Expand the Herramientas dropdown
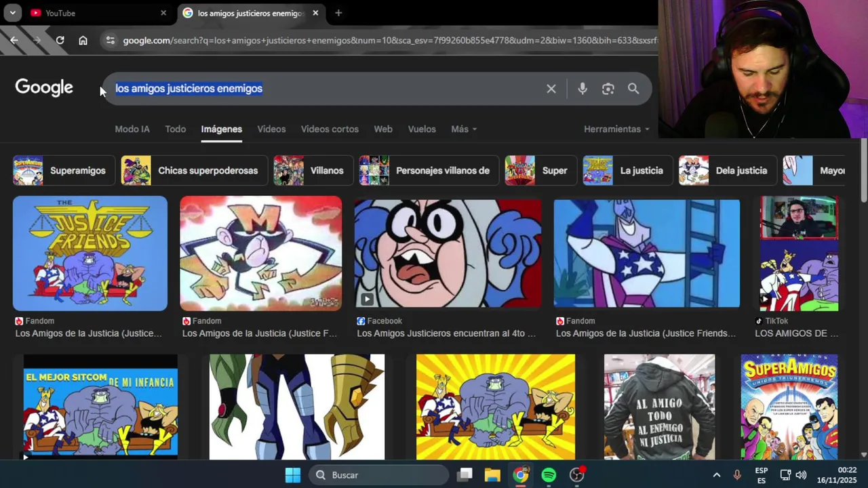 [616, 129]
